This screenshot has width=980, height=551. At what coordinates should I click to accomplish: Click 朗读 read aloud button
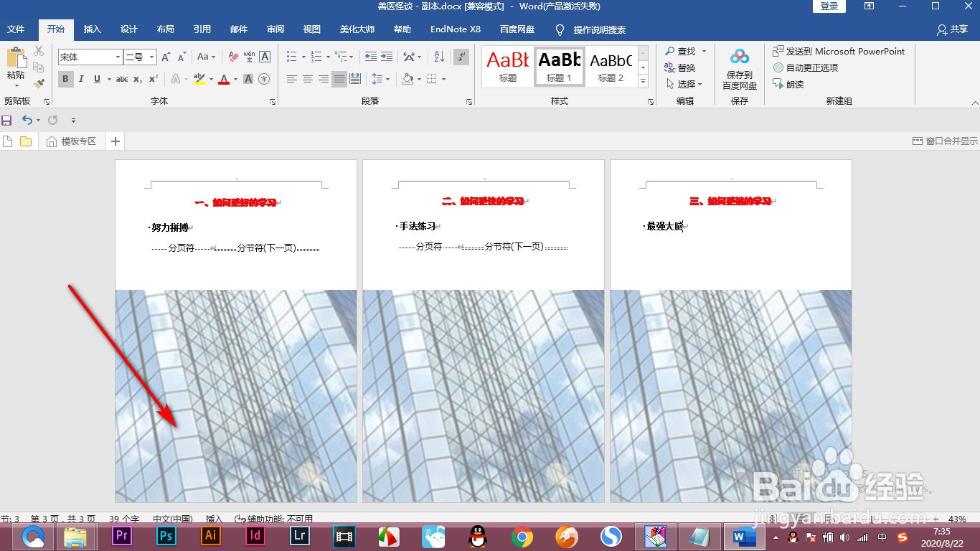point(788,84)
